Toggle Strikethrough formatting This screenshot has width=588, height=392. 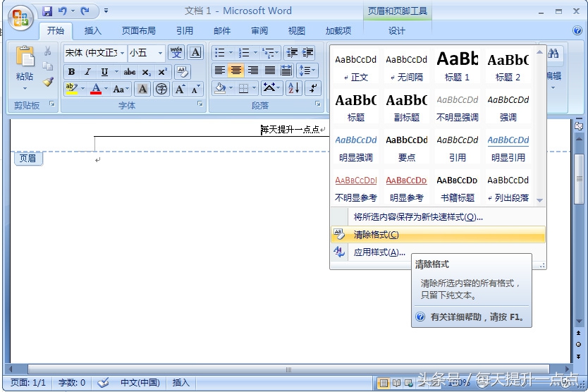tap(130, 72)
